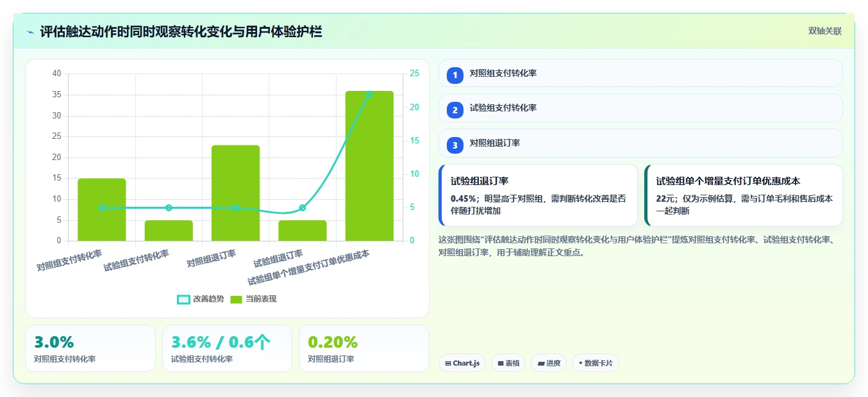Click trend line point above 试验组退订率 bar

(x=303, y=207)
